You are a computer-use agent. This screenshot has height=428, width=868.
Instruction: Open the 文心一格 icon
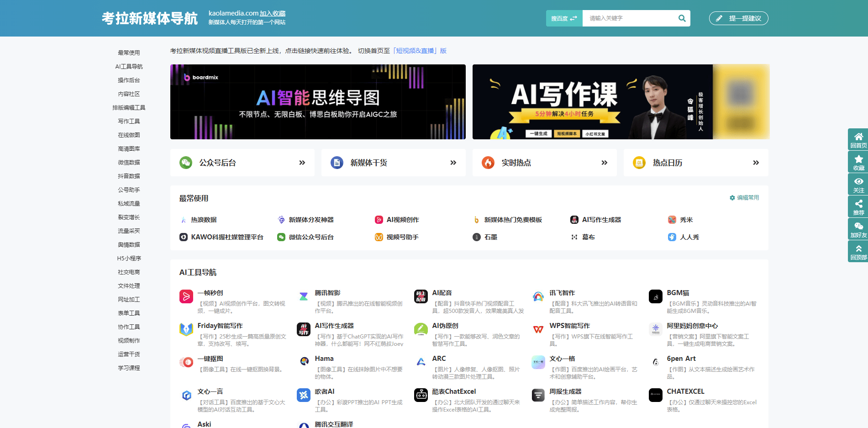(538, 362)
